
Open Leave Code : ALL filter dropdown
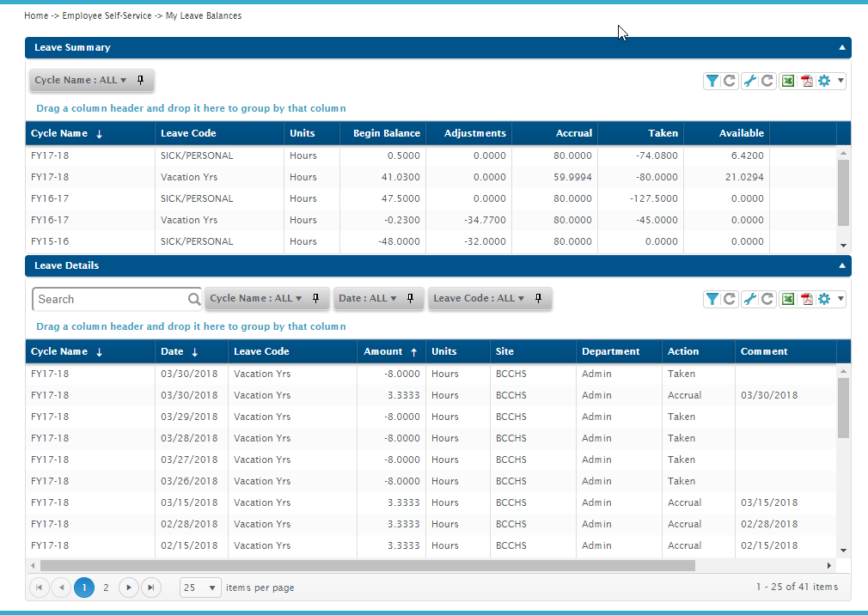479,298
